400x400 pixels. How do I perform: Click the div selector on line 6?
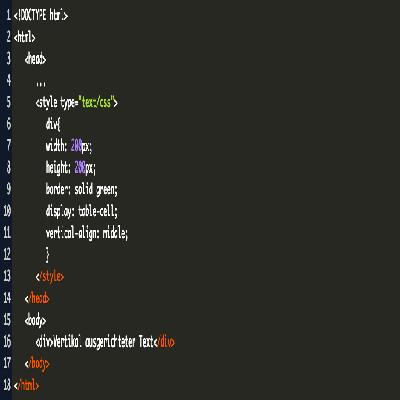[x=53, y=124]
